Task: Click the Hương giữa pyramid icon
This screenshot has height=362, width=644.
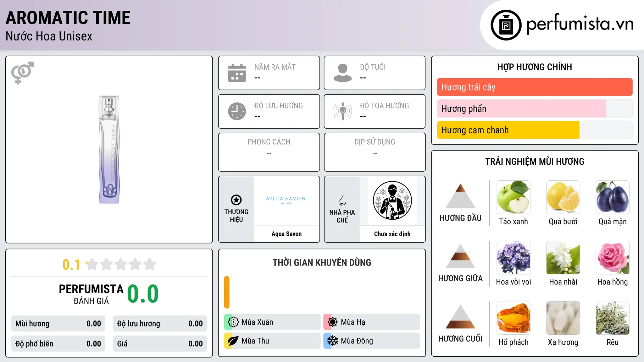Action: pos(460,256)
